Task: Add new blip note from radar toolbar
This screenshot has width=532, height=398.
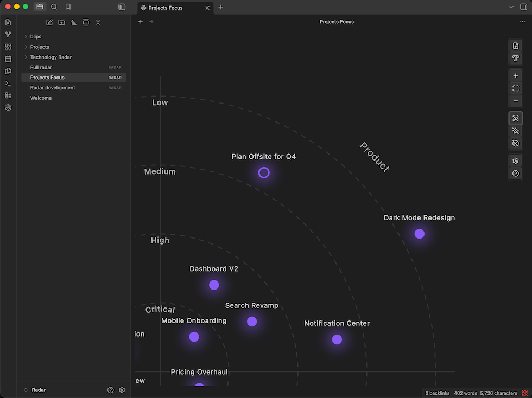Action: pos(515,46)
